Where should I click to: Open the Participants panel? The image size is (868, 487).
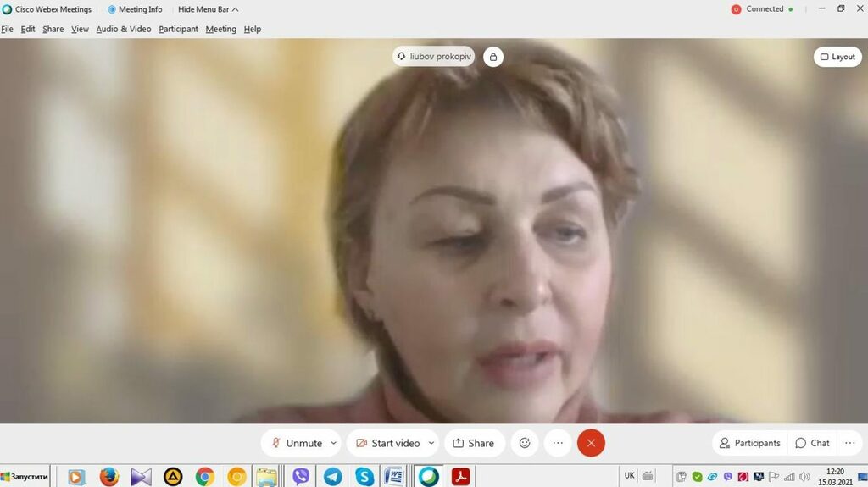[749, 443]
